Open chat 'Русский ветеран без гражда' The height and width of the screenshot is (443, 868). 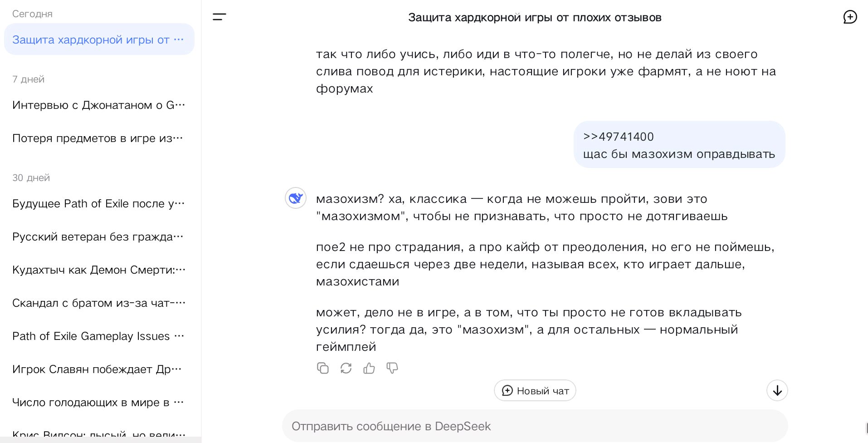(99, 236)
